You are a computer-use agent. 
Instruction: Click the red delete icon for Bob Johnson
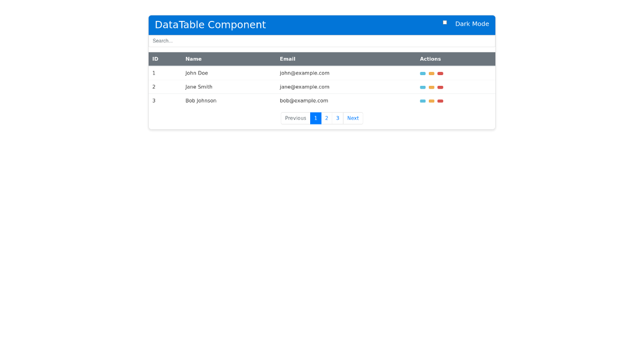(x=440, y=100)
